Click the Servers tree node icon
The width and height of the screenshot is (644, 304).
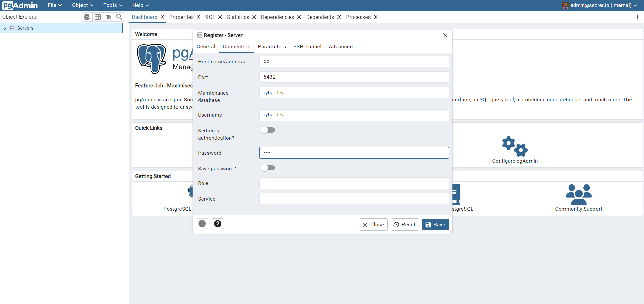(x=12, y=28)
